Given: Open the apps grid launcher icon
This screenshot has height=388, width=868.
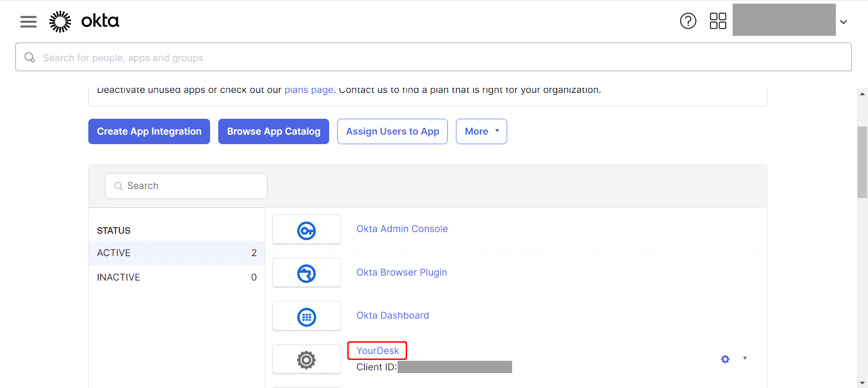Looking at the screenshot, I should point(718,21).
